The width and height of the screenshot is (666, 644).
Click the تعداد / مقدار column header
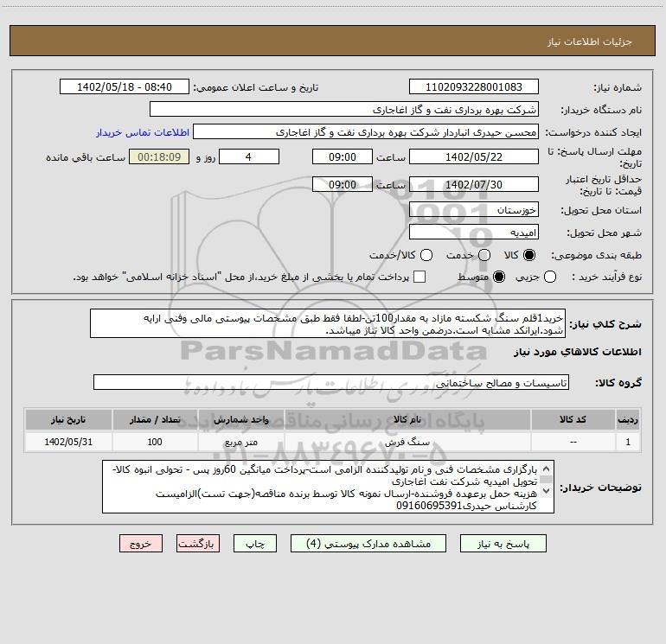[x=155, y=419]
